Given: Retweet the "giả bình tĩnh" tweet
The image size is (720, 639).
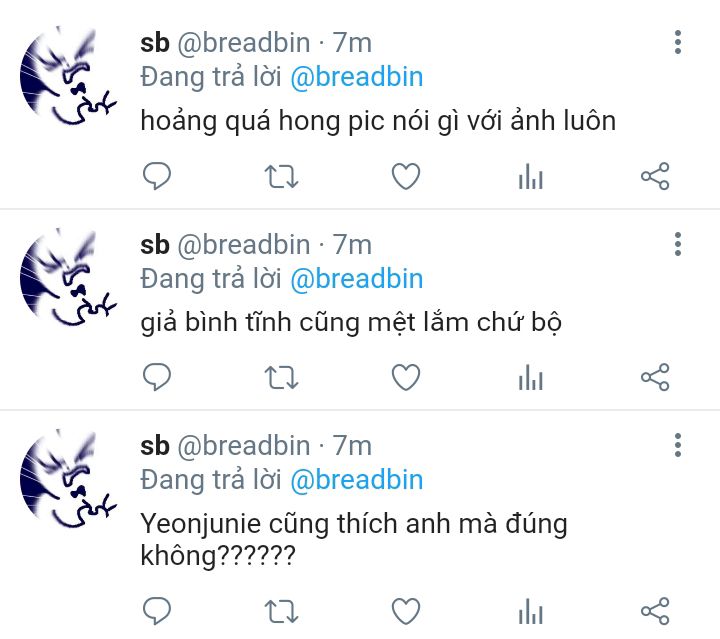Looking at the screenshot, I should pyautogui.click(x=281, y=378).
